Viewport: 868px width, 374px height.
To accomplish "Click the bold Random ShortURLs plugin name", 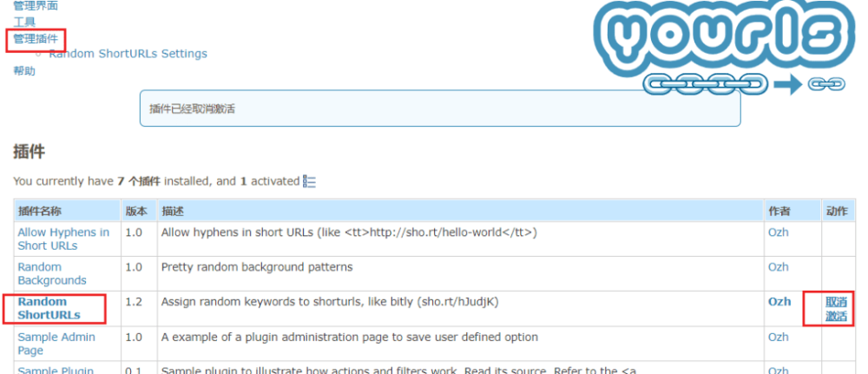I will coord(49,308).
